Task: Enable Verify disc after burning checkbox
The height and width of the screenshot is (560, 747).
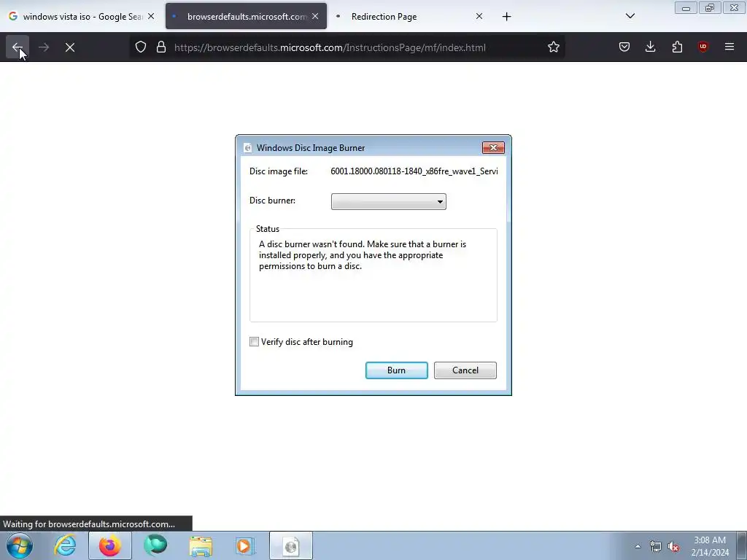Action: 254,342
